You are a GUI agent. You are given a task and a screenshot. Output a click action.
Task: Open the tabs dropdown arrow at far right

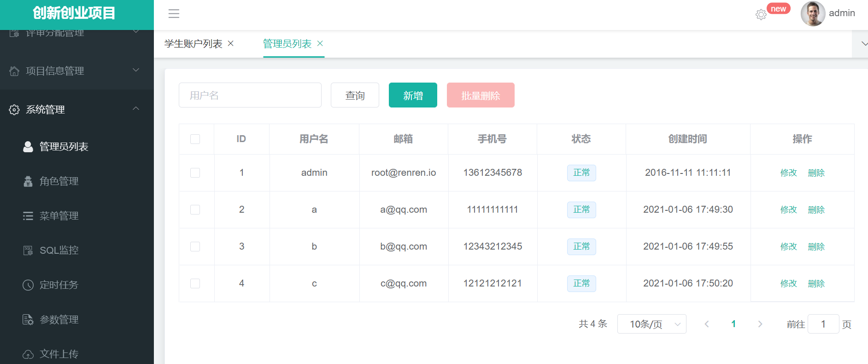864,44
